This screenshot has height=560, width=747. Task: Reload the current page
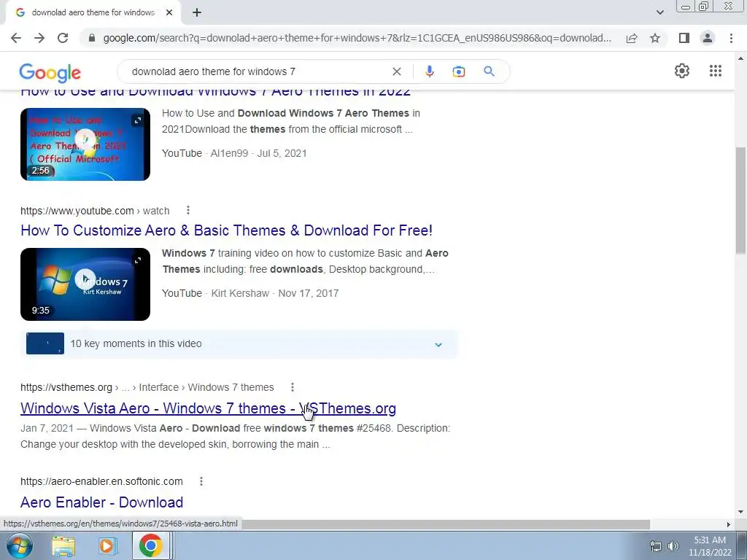click(63, 38)
